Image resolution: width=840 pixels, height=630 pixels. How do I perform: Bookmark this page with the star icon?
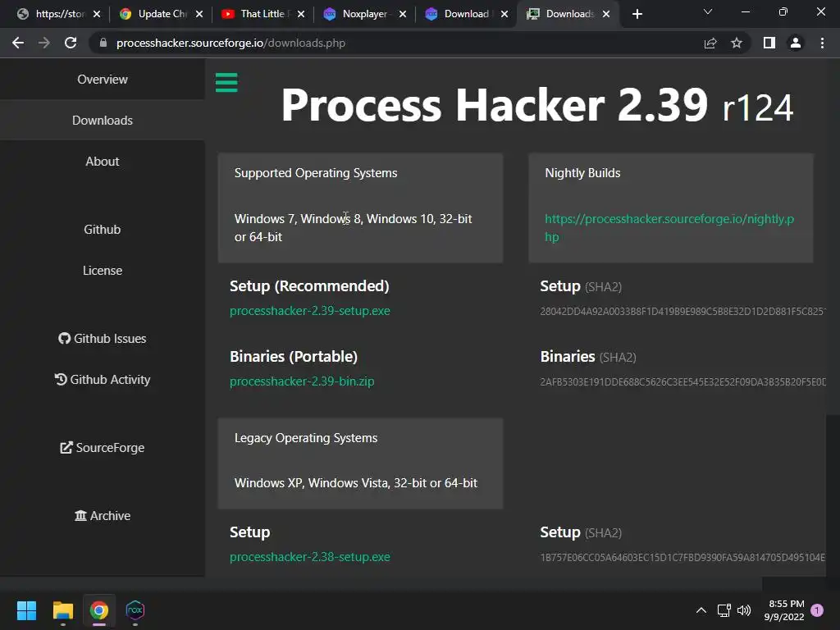tap(737, 43)
